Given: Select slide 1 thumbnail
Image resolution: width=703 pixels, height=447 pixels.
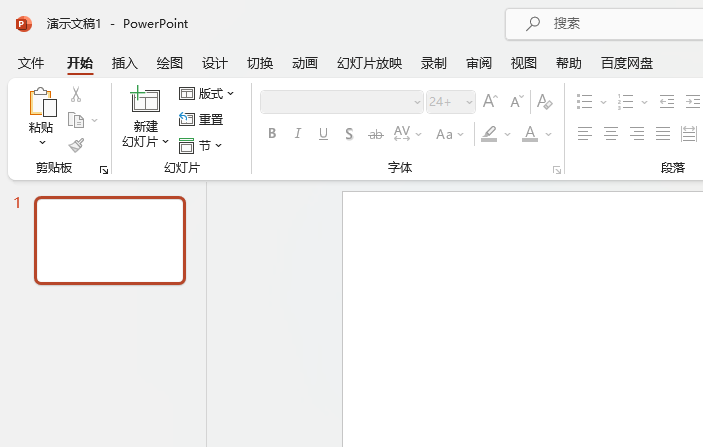Looking at the screenshot, I should (x=110, y=240).
